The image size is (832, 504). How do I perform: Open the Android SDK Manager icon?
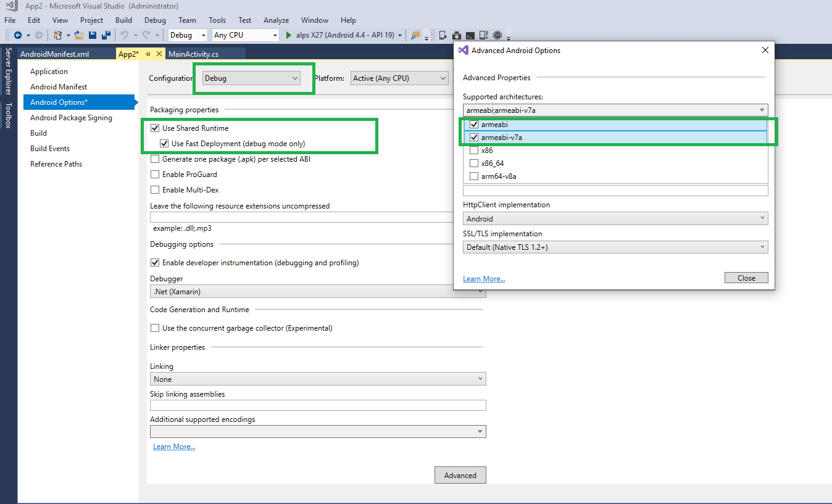click(457, 35)
